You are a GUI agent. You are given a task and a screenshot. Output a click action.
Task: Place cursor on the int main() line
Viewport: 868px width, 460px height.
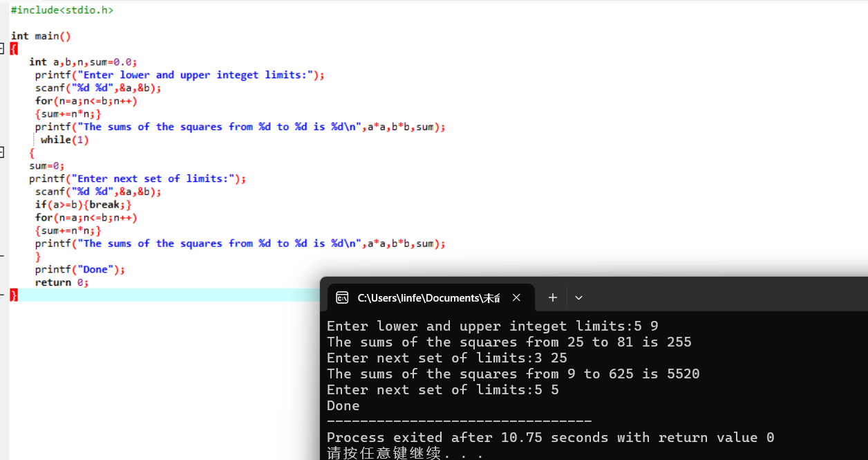(41, 36)
